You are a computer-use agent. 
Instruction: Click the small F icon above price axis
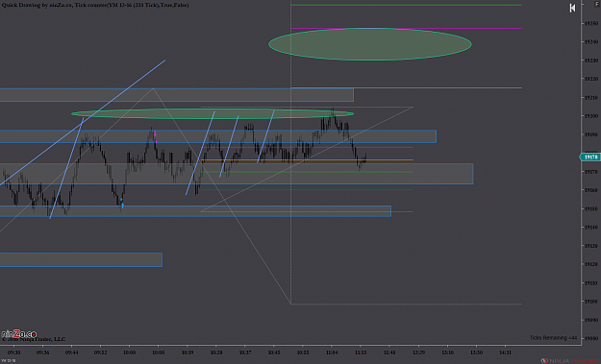(596, 4)
